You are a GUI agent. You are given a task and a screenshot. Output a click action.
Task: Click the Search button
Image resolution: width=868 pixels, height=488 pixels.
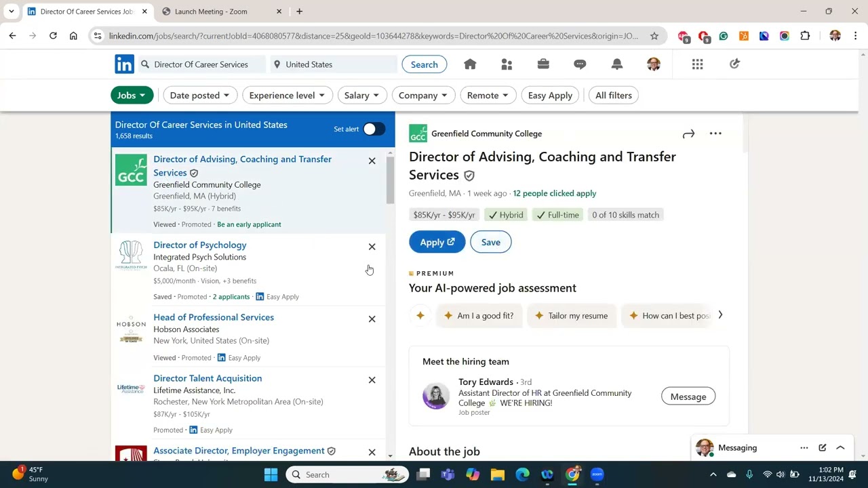[424, 64]
